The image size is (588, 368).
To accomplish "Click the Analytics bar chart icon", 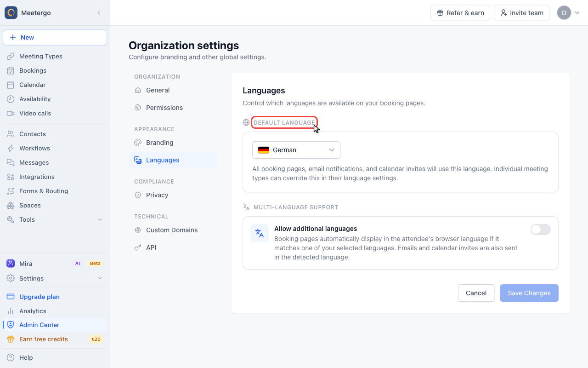I will click(11, 311).
